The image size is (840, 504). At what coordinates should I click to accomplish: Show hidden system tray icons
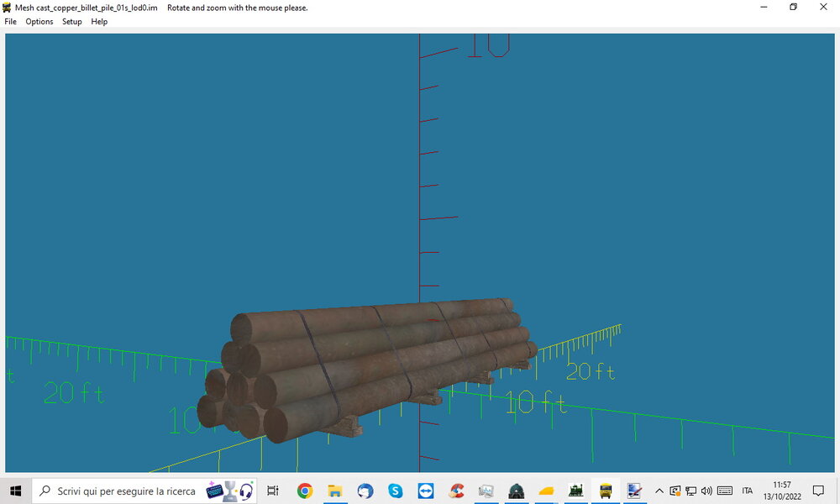pyautogui.click(x=659, y=491)
